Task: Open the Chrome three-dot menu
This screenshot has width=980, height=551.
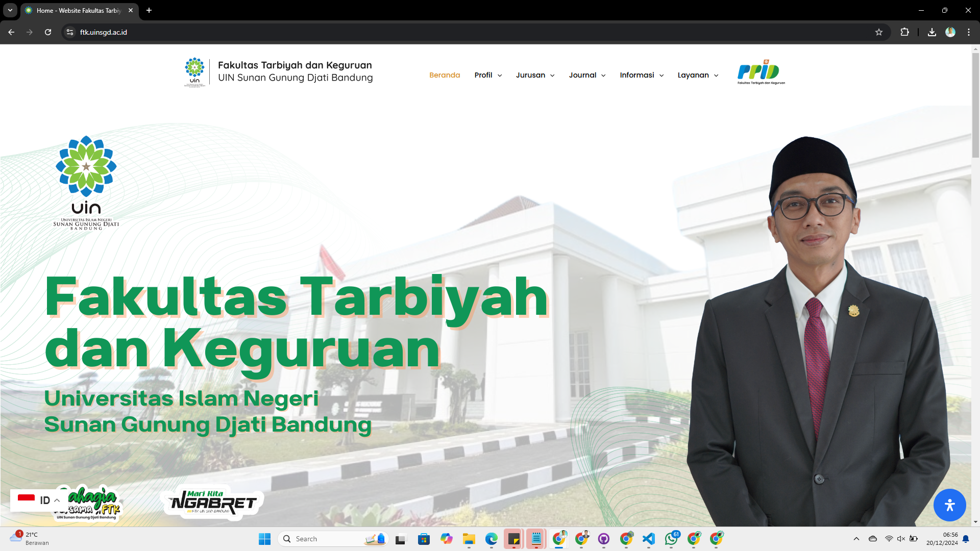Action: 969,32
